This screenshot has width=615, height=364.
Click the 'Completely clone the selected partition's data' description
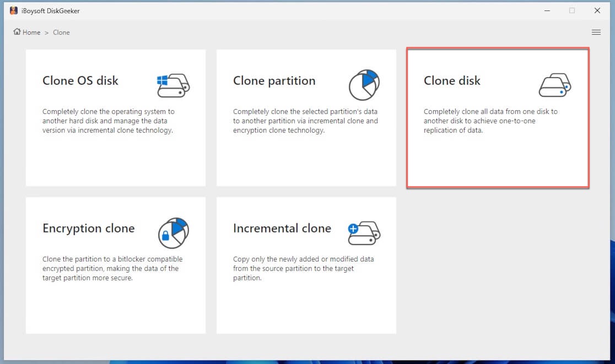click(305, 121)
